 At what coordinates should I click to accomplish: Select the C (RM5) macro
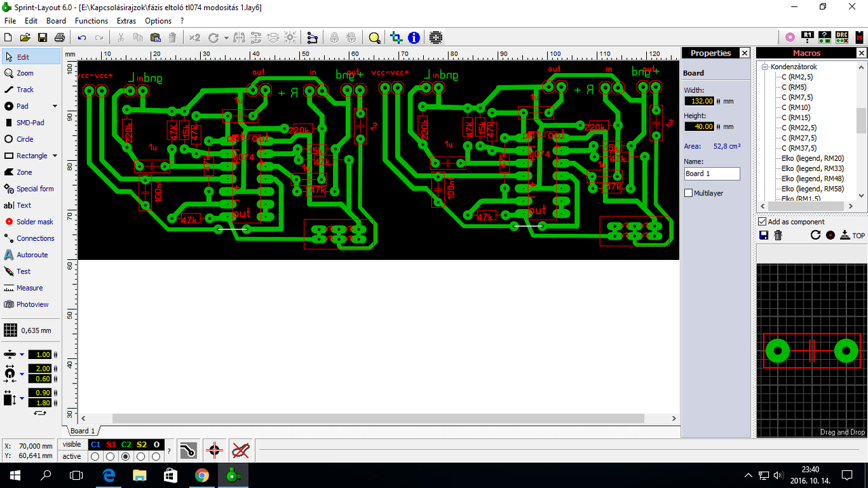point(794,87)
